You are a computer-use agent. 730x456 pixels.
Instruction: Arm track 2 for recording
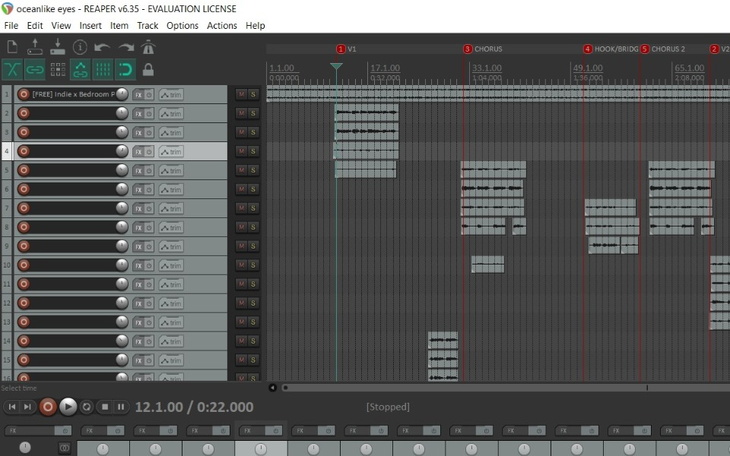click(x=23, y=113)
